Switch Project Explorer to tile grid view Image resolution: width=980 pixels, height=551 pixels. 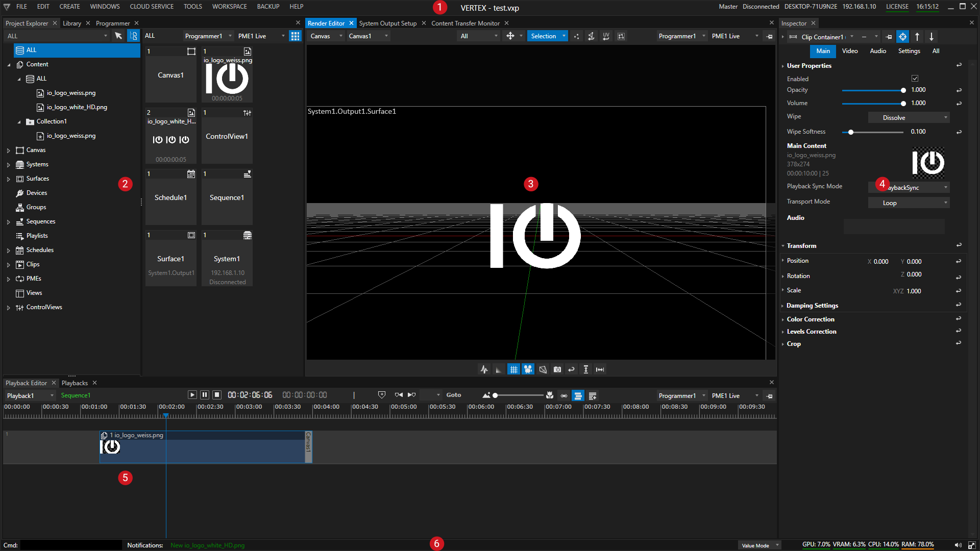pyautogui.click(x=295, y=36)
